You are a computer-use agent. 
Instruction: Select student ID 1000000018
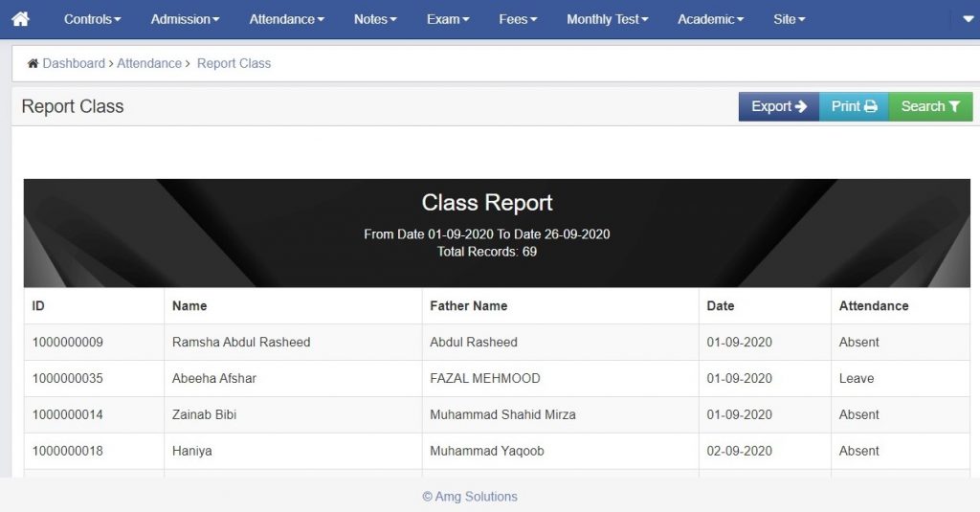(68, 451)
